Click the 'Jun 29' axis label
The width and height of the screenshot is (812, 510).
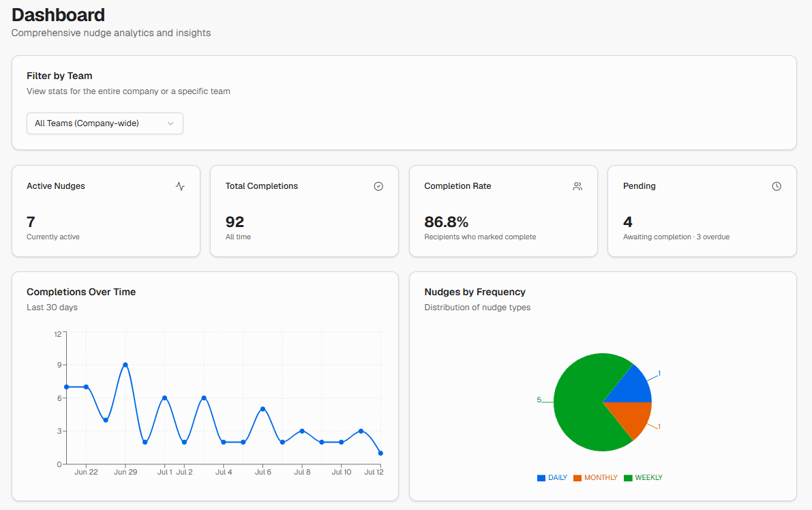[125, 472]
